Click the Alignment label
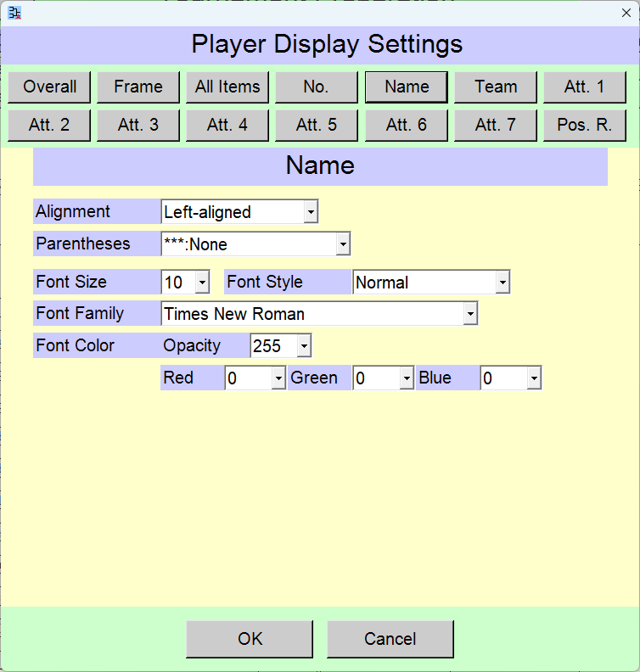 (73, 211)
